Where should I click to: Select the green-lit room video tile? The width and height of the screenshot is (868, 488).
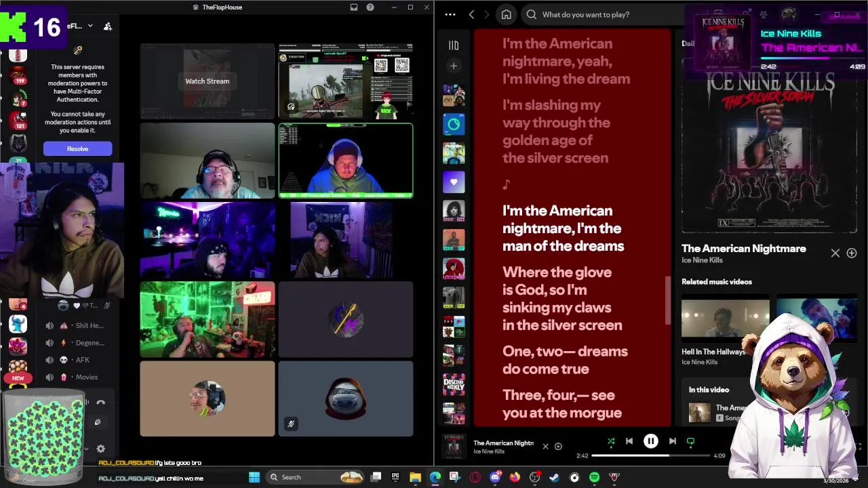click(x=207, y=319)
